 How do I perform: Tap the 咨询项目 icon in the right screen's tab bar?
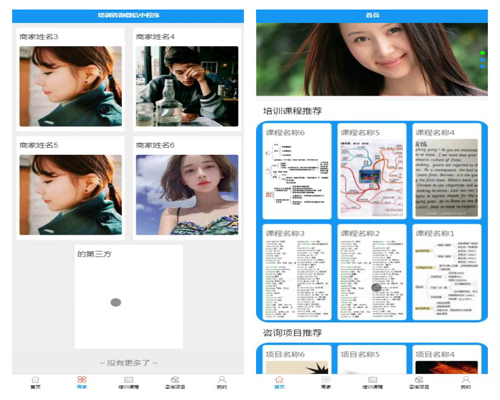point(419,380)
